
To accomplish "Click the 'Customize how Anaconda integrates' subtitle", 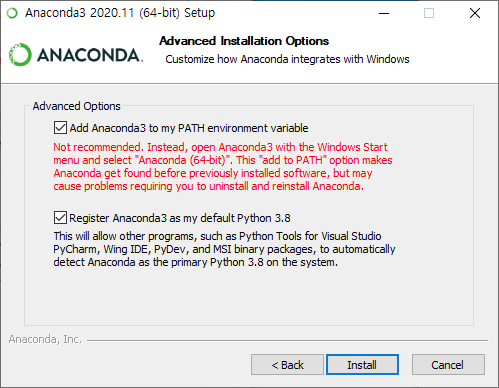I will (x=287, y=59).
